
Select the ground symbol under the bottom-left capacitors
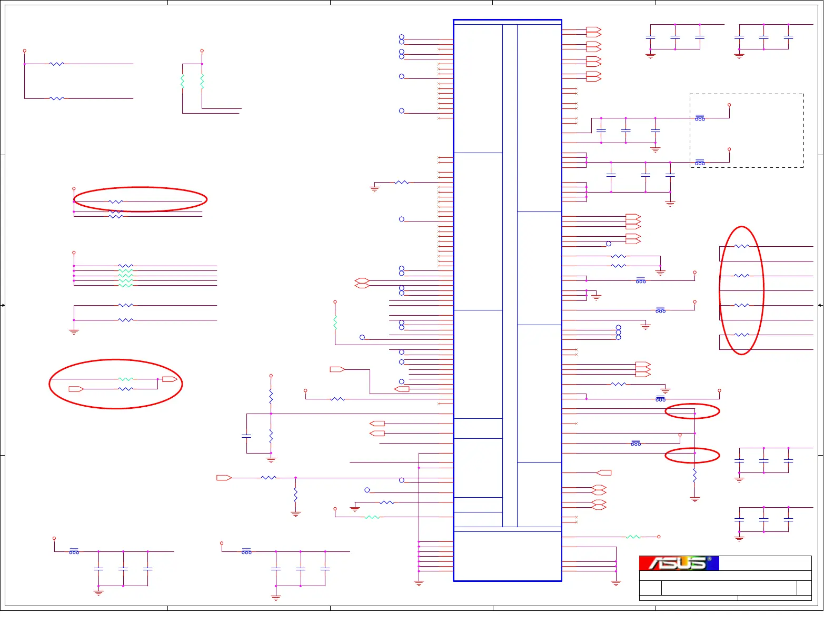click(98, 592)
